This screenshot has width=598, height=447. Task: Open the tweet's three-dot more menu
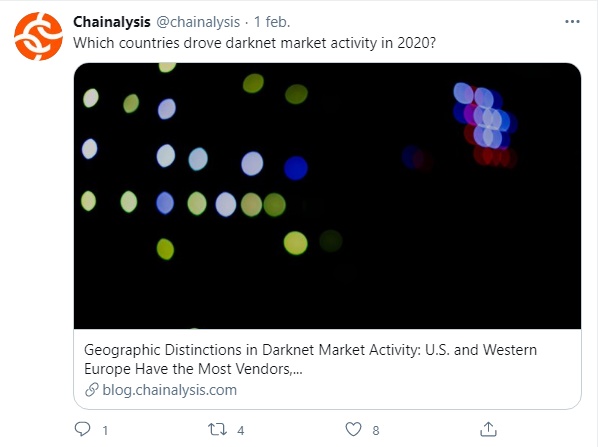[572, 22]
